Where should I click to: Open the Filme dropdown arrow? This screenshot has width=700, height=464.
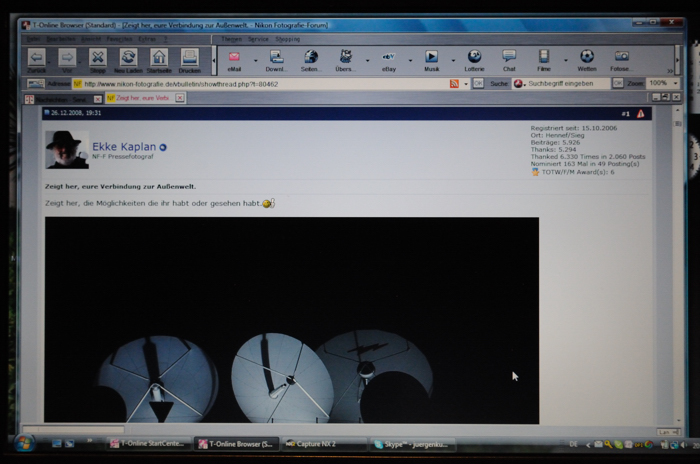point(565,60)
